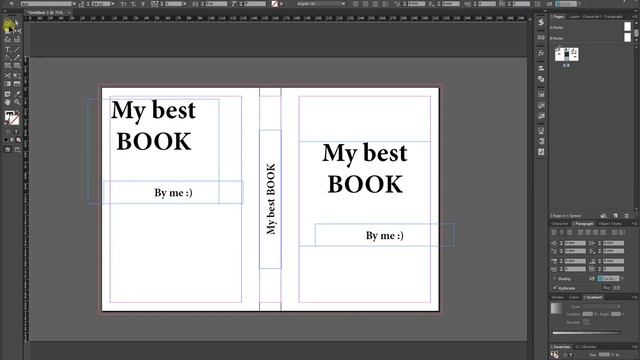
Task: Apply None to fill
Action: point(18,140)
